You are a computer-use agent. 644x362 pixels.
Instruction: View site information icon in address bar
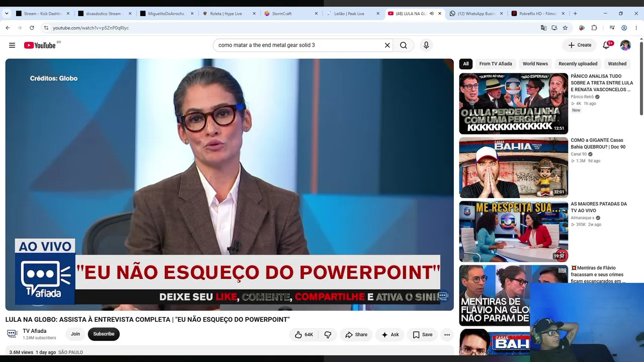pos(46,28)
